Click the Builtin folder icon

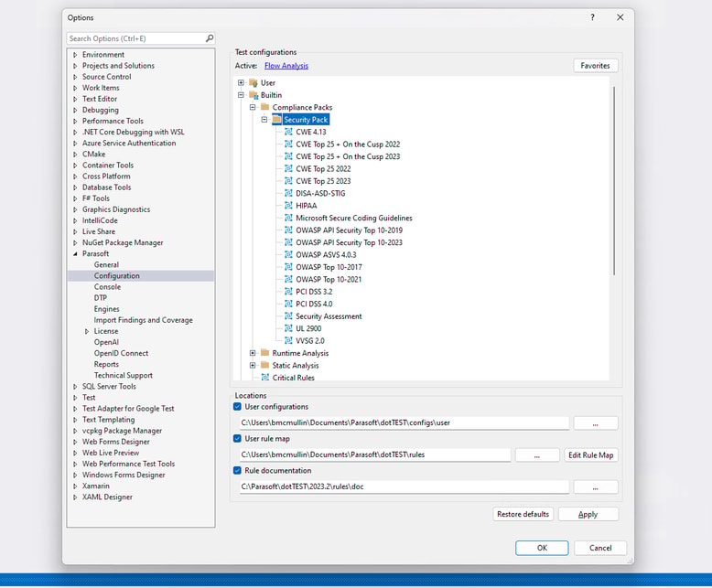(254, 95)
